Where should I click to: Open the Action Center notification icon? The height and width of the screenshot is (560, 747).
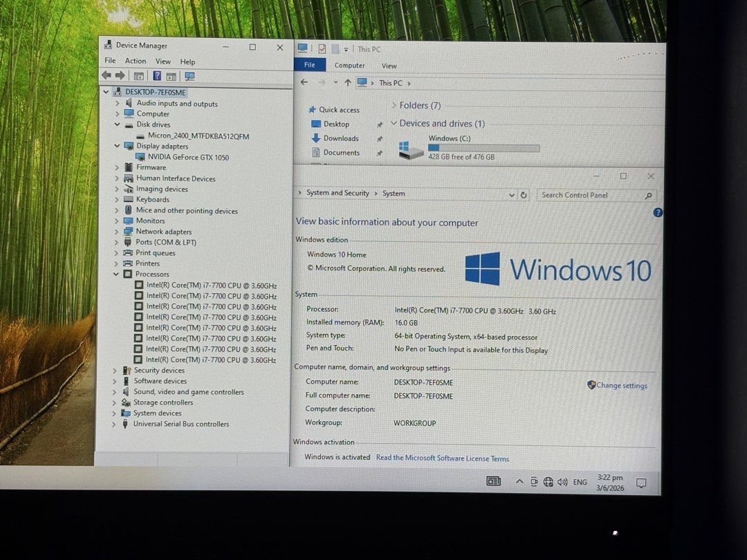(641, 483)
